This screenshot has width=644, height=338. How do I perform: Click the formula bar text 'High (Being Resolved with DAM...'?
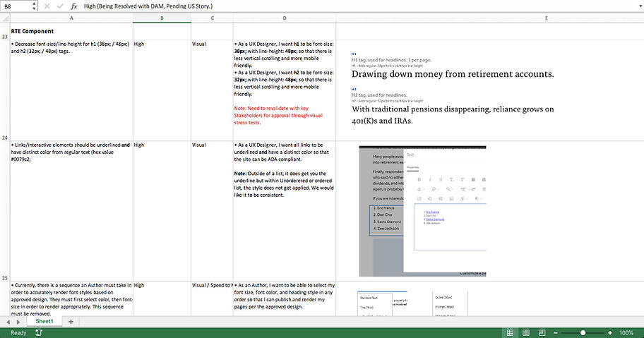click(148, 6)
